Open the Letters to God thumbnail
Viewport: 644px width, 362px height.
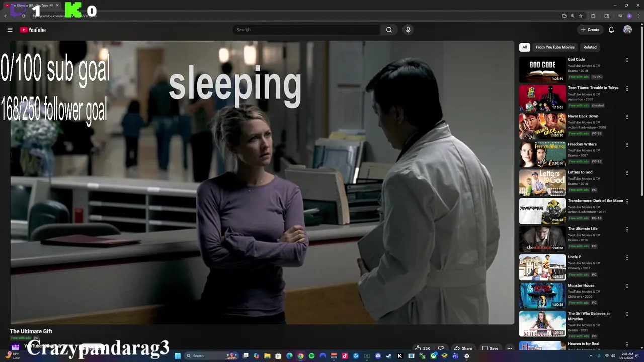pos(542,183)
